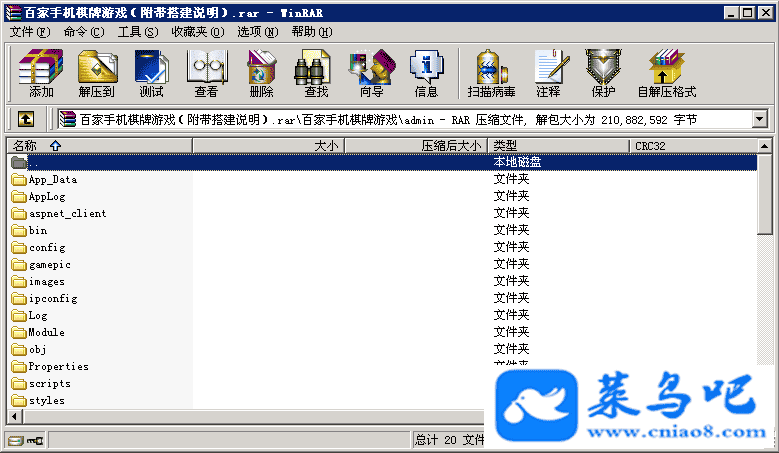Select the gamepic folder icon
This screenshot has width=779, height=453.
tap(19, 264)
